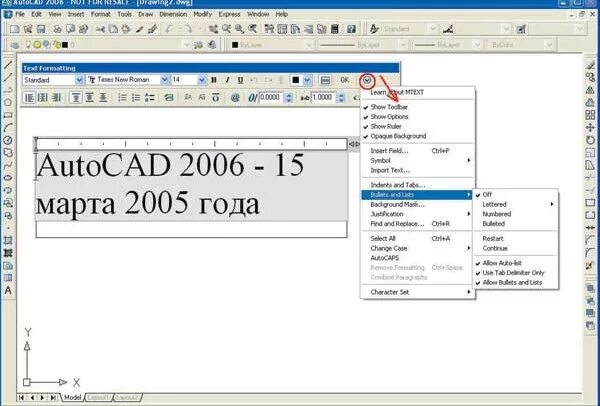The height and width of the screenshot is (406, 600).
Task: Toggle Use Tab Delimiter Only
Action: pyautogui.click(x=516, y=273)
